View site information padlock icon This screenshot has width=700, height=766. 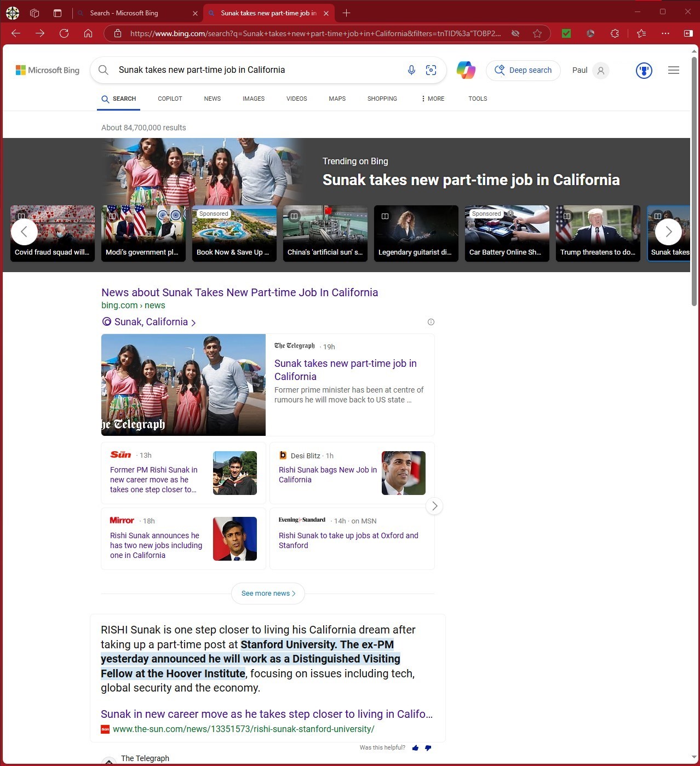coord(117,33)
